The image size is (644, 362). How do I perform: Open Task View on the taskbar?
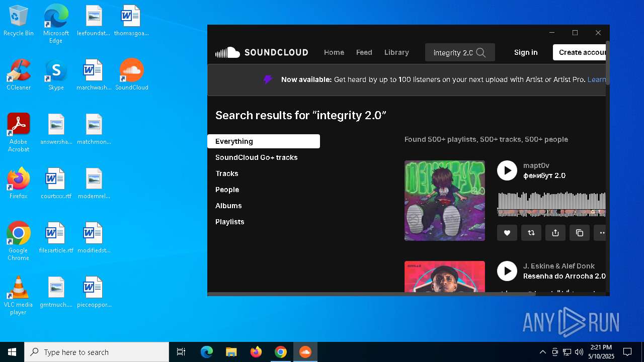pyautogui.click(x=181, y=352)
